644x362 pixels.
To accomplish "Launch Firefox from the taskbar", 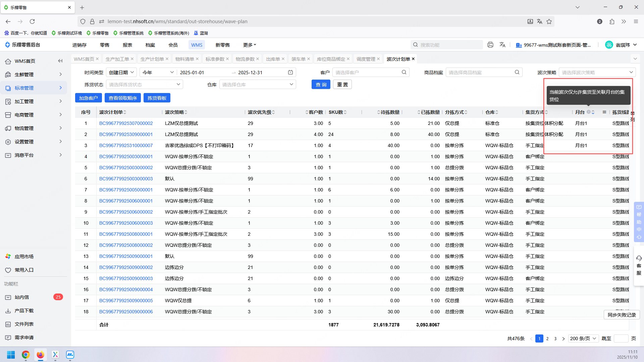I will 41,355.
